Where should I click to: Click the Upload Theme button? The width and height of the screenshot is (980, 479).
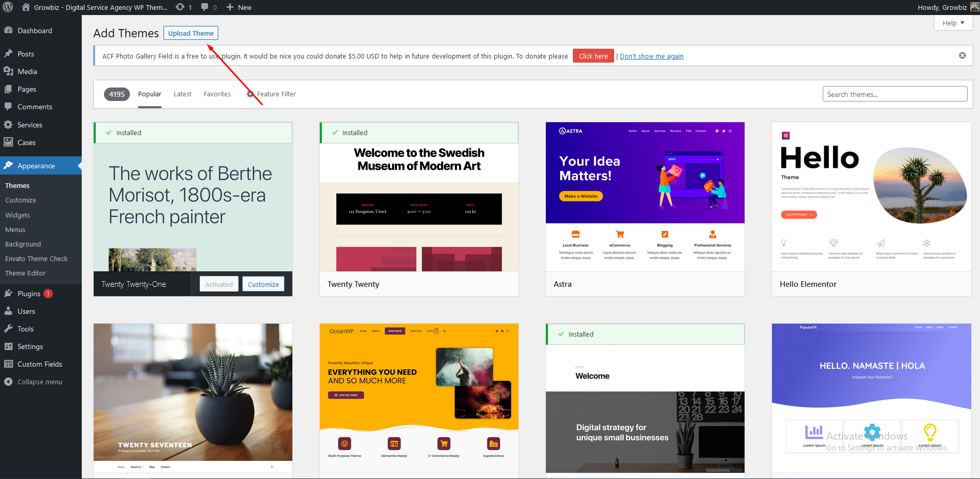pos(191,33)
